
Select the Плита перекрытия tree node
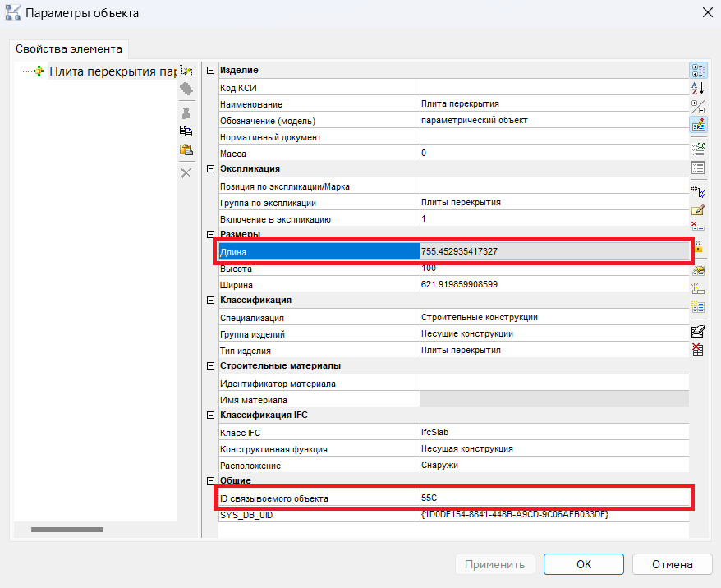pyautogui.click(x=113, y=71)
